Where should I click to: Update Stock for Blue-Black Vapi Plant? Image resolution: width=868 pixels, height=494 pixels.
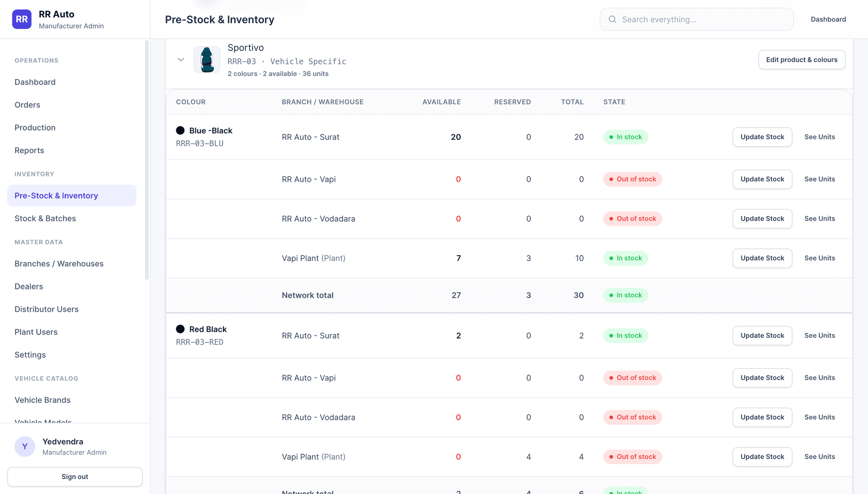[x=762, y=258]
